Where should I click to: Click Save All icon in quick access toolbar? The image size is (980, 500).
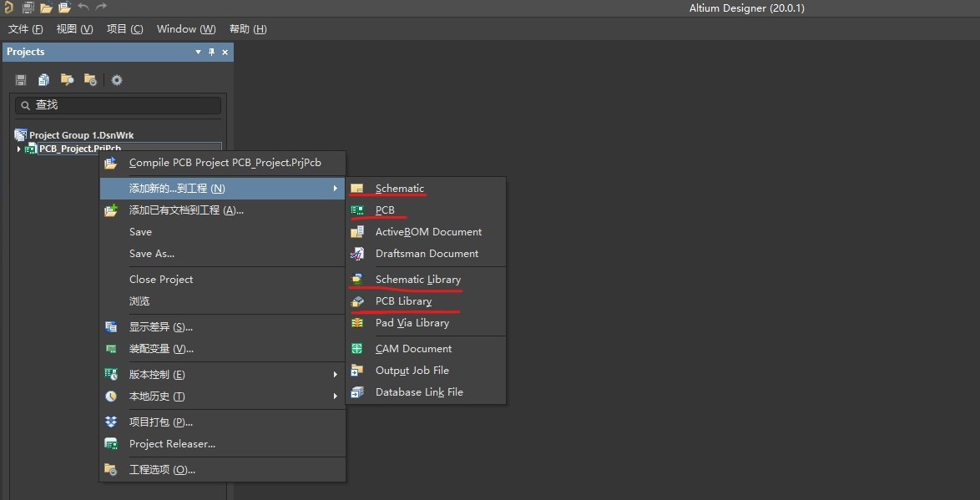tap(28, 8)
